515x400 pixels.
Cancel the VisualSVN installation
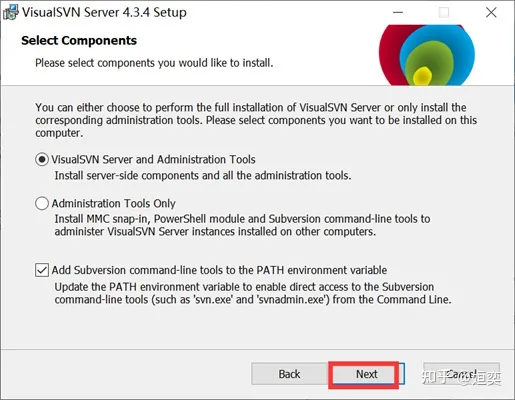(461, 374)
